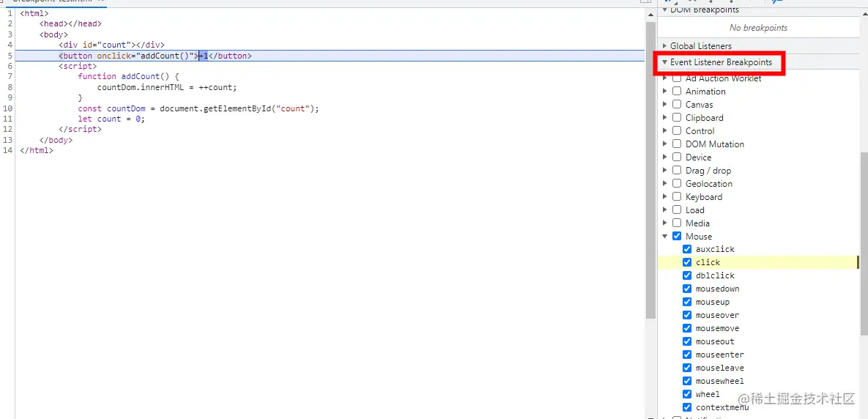This screenshot has height=419, width=868.
Task: Click line number 1 in the gutter
Action: [10, 13]
